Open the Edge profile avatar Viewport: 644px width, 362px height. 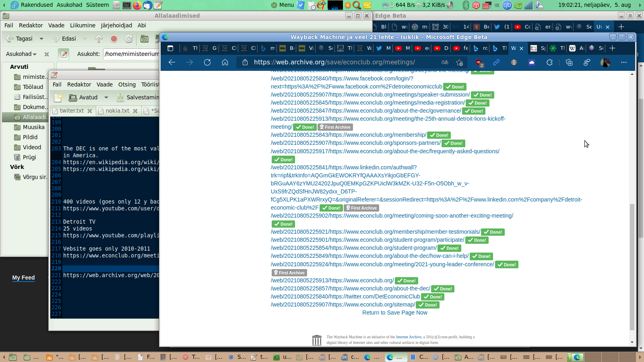coord(605,62)
